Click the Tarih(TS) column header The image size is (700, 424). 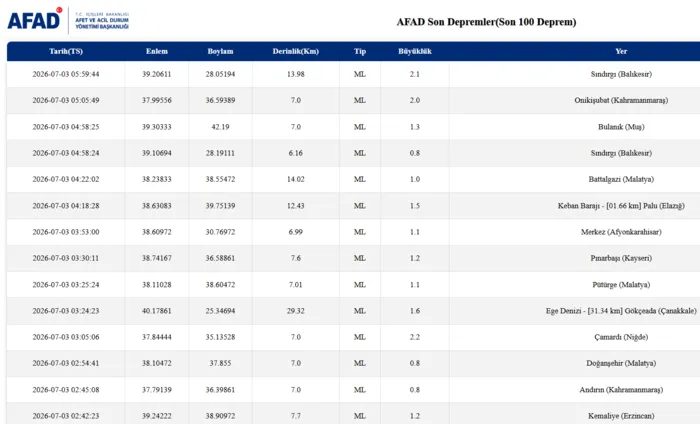[66, 51]
